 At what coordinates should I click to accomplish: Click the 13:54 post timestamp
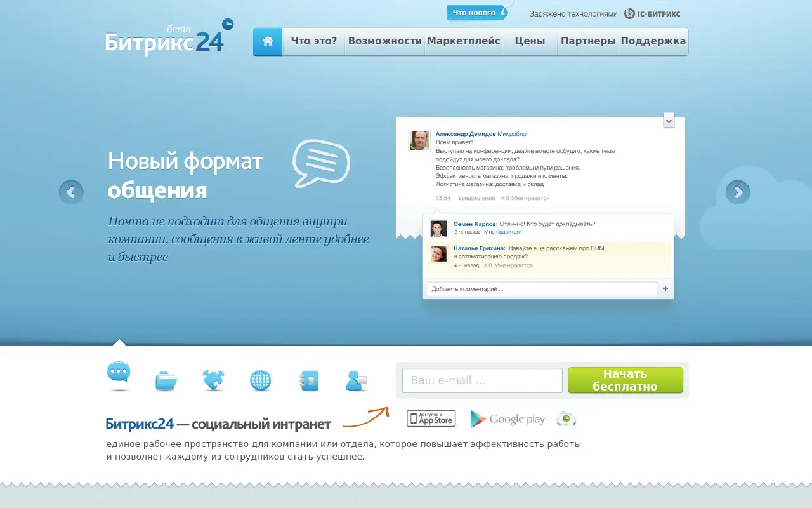tap(443, 198)
